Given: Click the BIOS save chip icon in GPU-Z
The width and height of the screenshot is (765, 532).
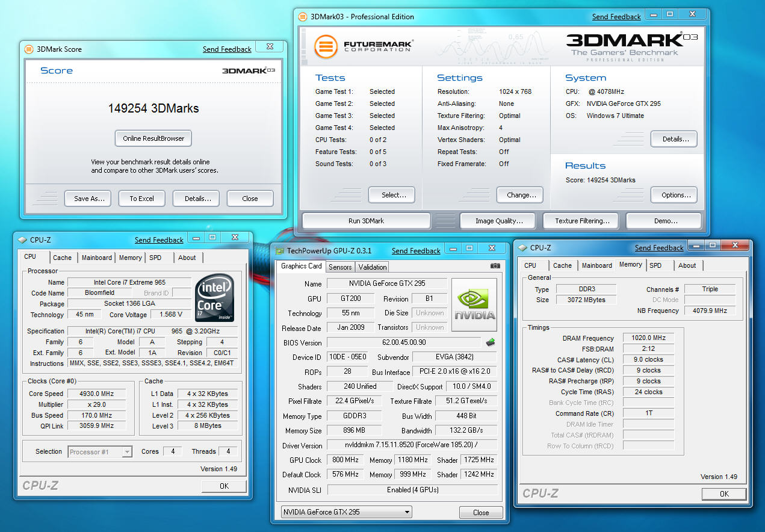Looking at the screenshot, I should point(491,342).
